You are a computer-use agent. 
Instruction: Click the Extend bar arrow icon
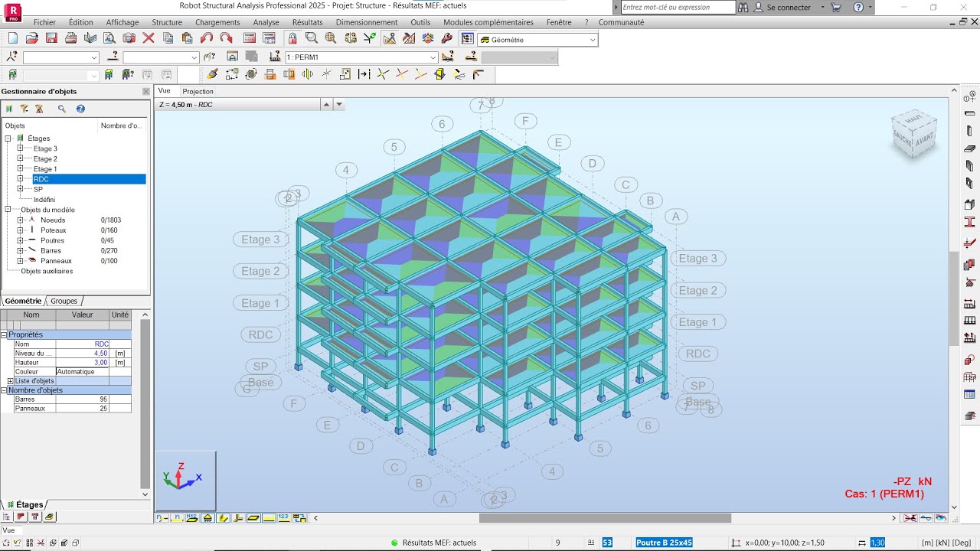[x=364, y=74]
